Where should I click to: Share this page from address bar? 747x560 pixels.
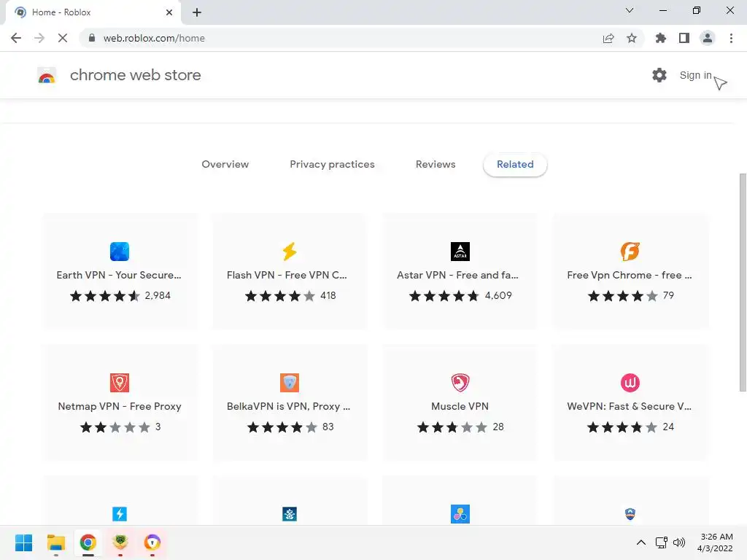(608, 38)
